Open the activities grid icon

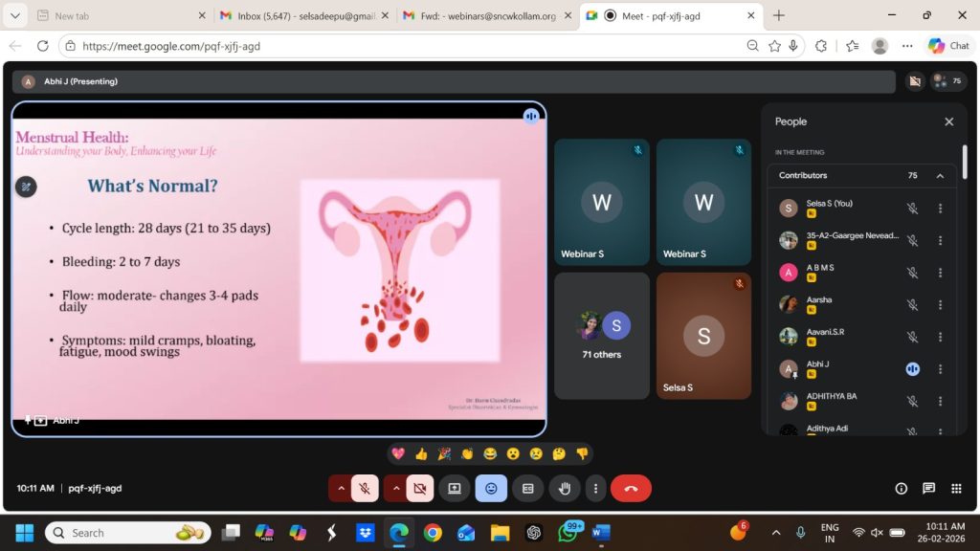(x=956, y=488)
